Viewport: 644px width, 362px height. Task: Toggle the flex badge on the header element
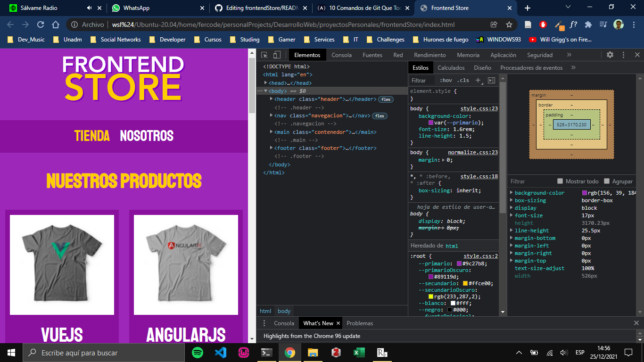[386, 99]
